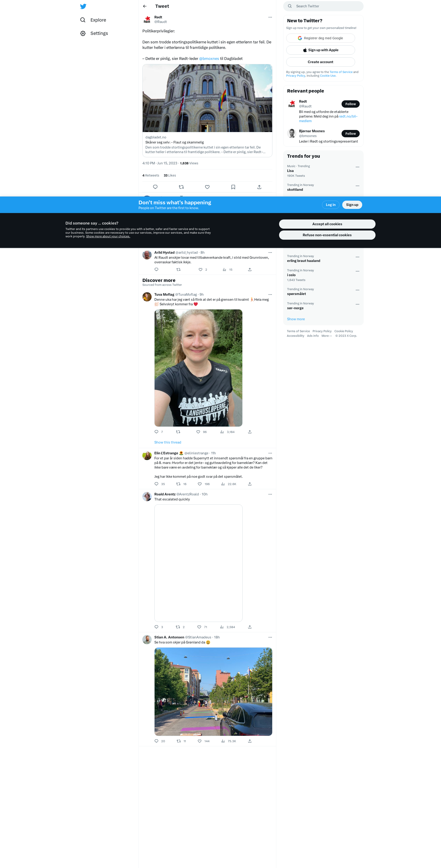Follow Bjørnar Moxnes
Image resolution: width=441 pixels, height=868 pixels.
(x=350, y=134)
